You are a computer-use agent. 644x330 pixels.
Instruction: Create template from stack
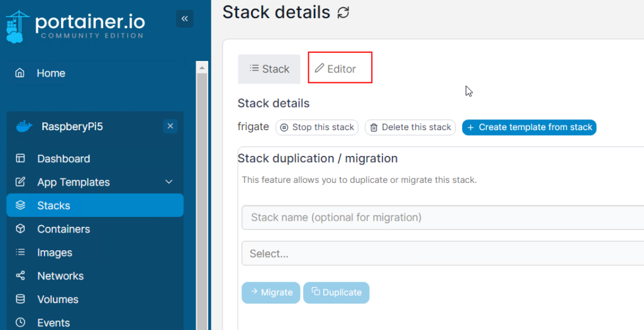pos(530,128)
